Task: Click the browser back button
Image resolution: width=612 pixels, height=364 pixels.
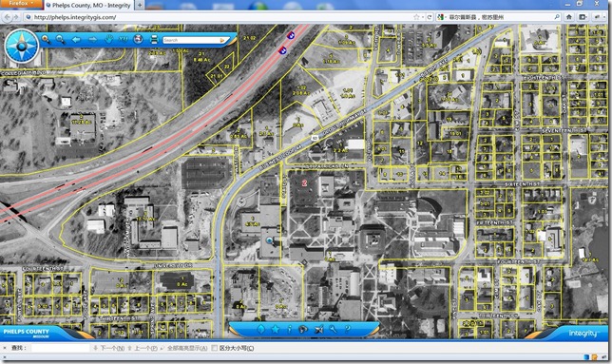Action: [x=7, y=17]
